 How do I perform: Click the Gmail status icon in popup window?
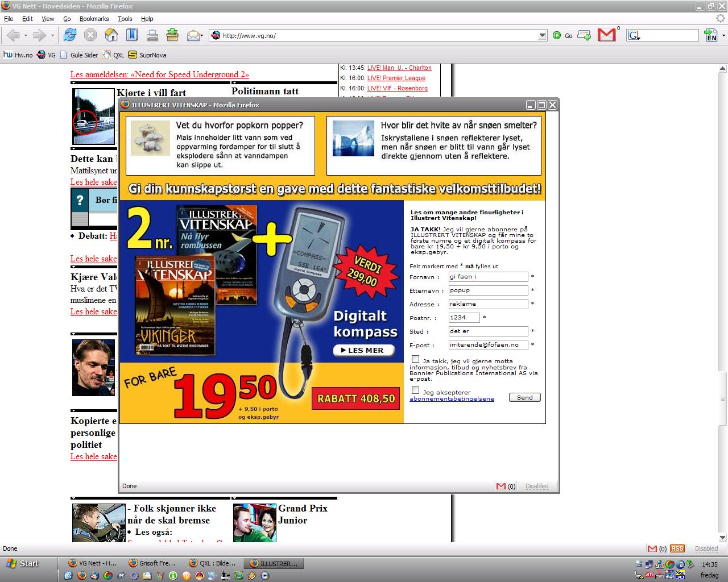click(x=501, y=486)
